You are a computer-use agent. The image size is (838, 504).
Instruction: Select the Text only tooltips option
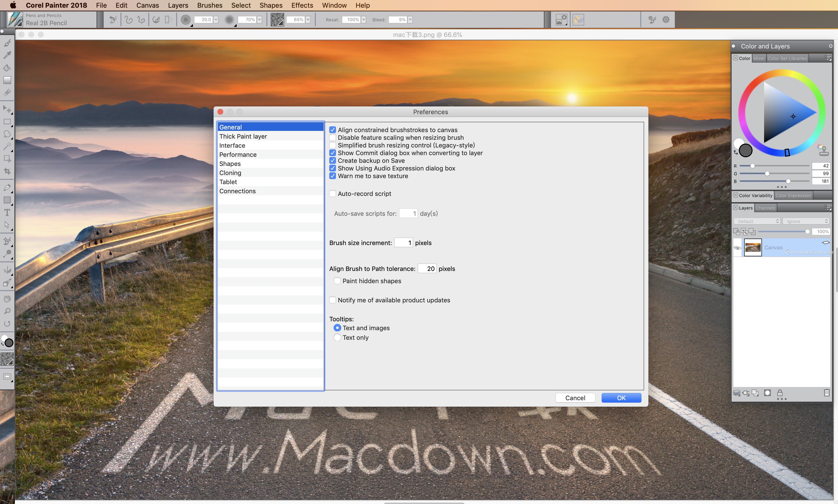tap(337, 338)
